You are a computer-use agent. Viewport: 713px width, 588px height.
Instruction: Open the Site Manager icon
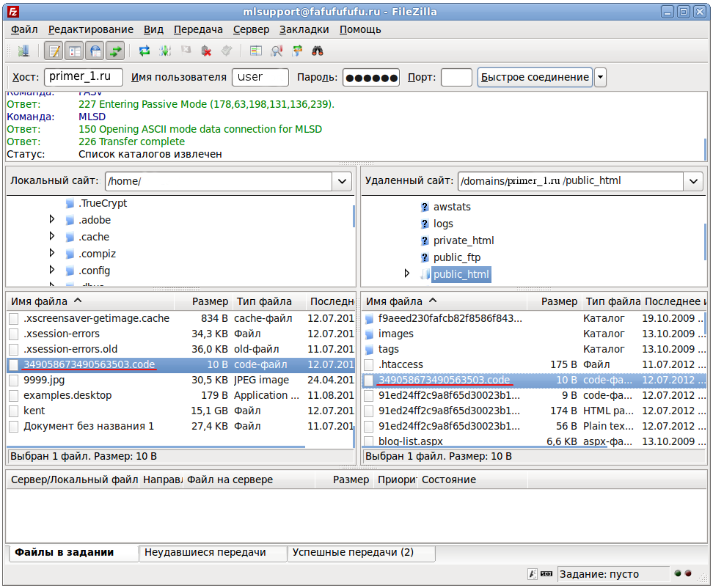pyautogui.click(x=23, y=51)
